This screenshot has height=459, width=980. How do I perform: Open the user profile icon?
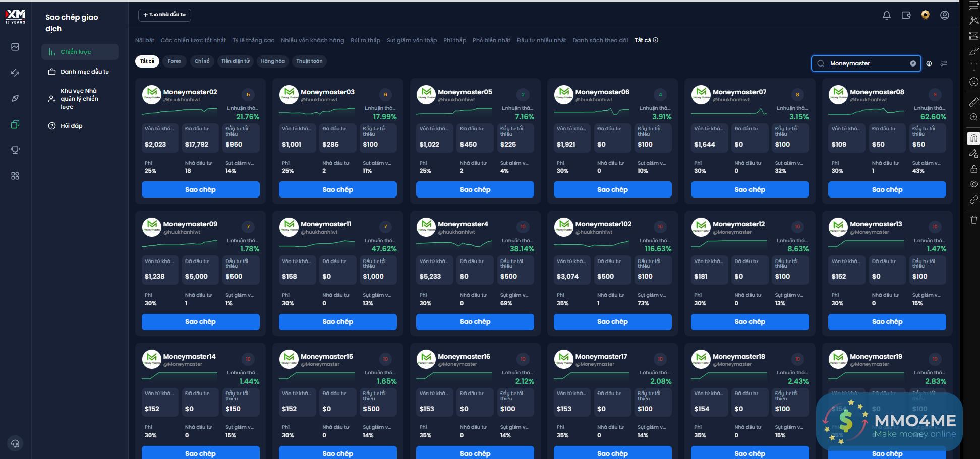[x=945, y=15]
